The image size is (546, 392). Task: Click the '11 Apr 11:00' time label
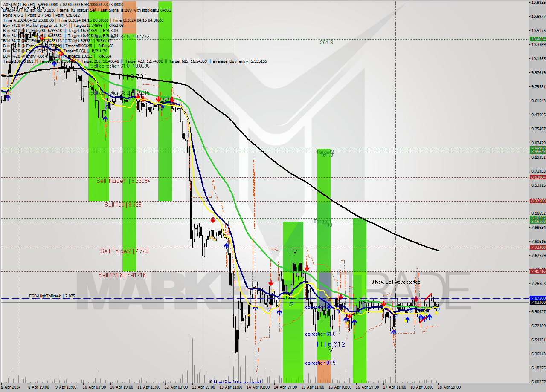149,387
